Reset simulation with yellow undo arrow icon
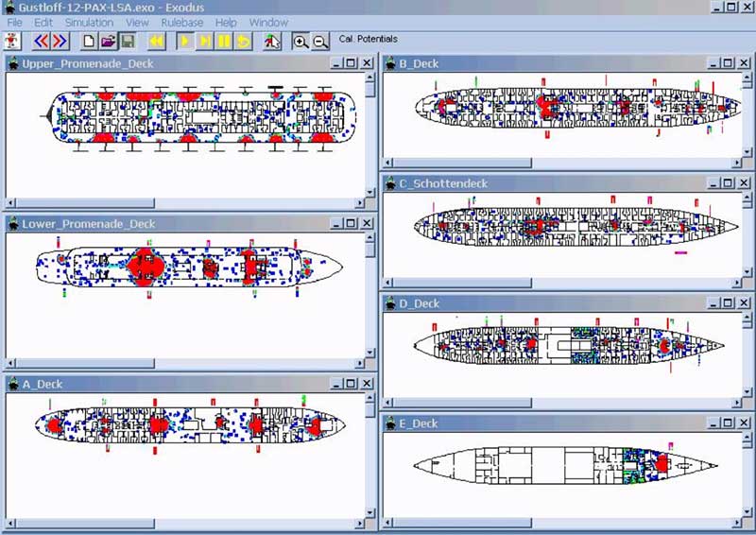The height and width of the screenshot is (535, 756). (x=244, y=41)
